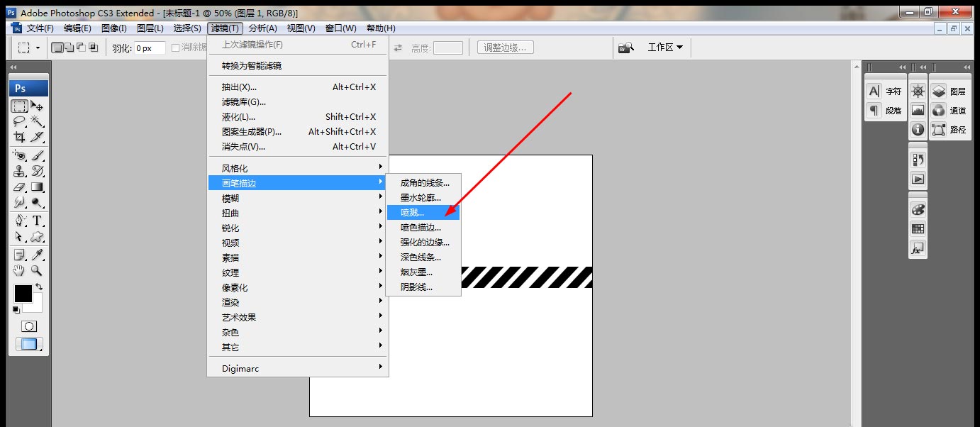
Task: Open the Histogram panel icon
Action: point(918,111)
